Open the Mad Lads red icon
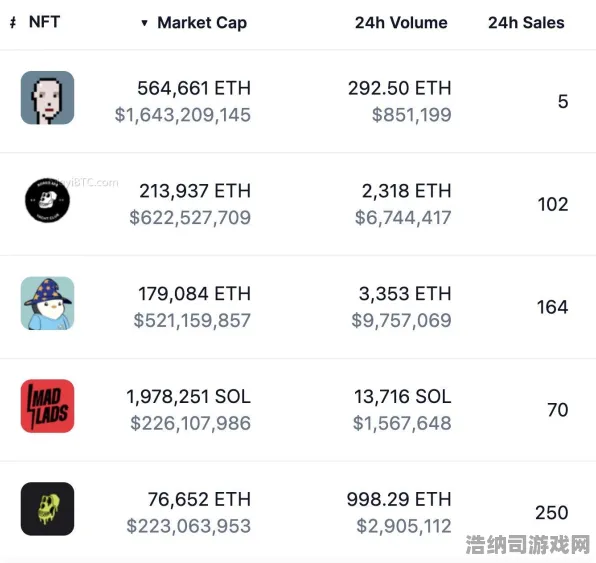Image resolution: width=596 pixels, height=563 pixels. (x=48, y=406)
